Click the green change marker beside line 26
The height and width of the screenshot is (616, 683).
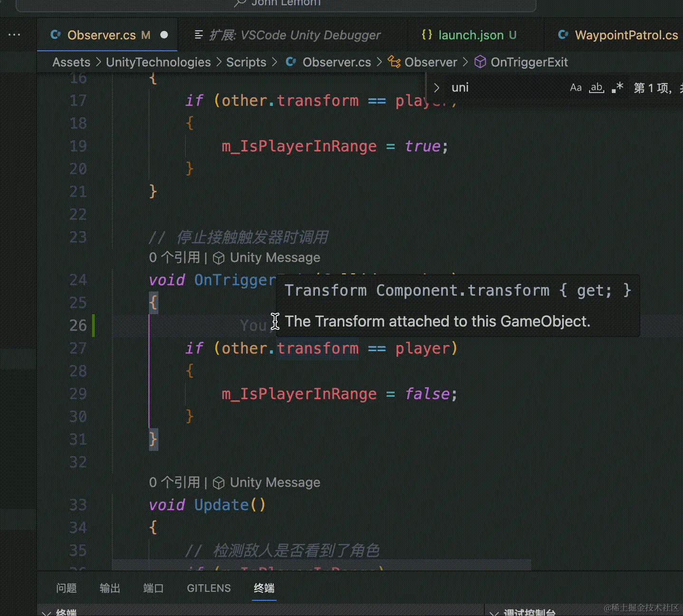coord(93,326)
